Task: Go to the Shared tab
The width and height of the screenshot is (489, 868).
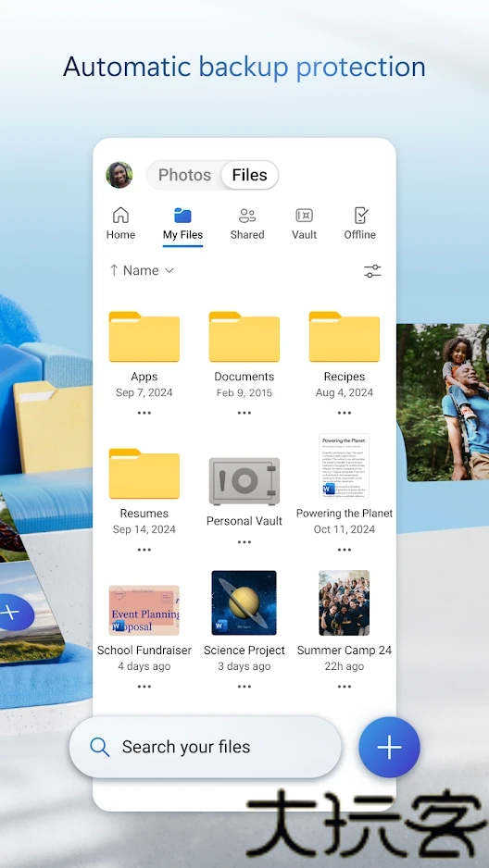Action: point(247,224)
